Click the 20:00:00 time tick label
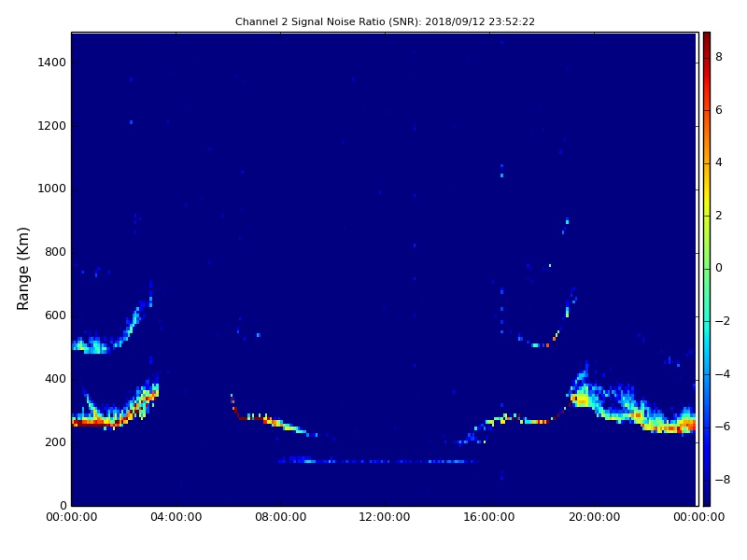The image size is (747, 560). (x=594, y=517)
